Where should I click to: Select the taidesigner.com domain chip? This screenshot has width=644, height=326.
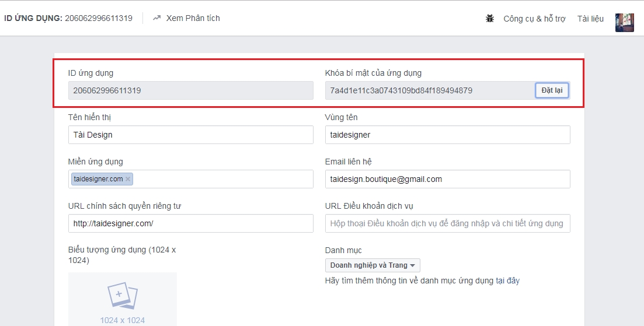click(98, 179)
